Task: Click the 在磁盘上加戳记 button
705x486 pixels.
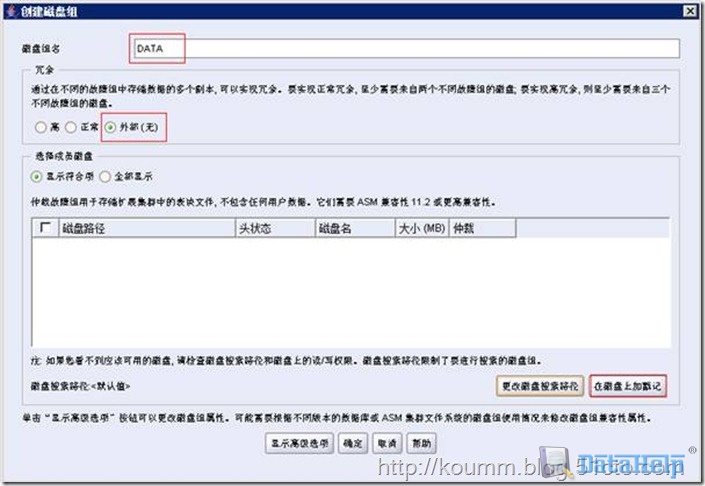Action: pos(628,386)
